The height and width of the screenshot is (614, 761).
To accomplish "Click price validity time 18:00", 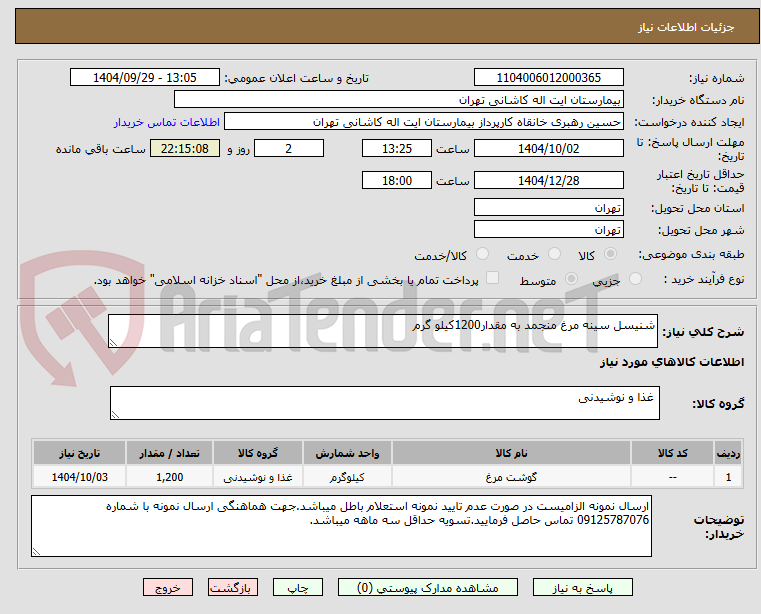I will tap(397, 181).
